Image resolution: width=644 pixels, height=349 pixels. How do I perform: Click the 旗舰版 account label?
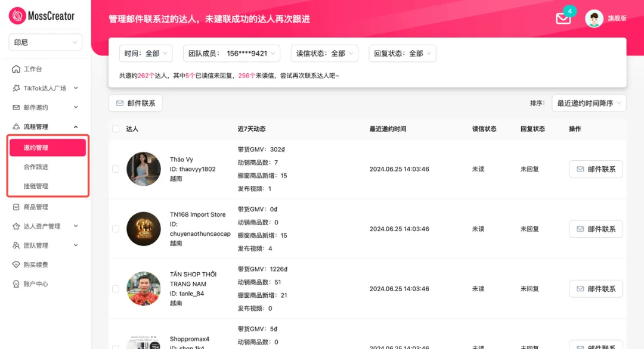pos(617,18)
